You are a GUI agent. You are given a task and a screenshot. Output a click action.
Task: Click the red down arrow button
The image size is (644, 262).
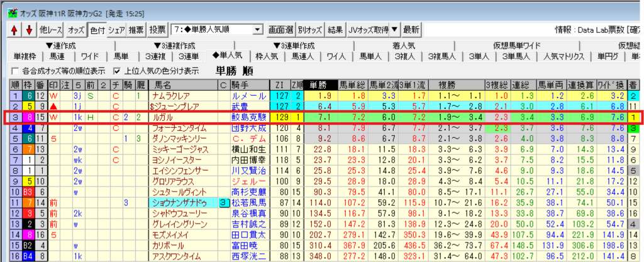pyautogui.click(x=28, y=30)
